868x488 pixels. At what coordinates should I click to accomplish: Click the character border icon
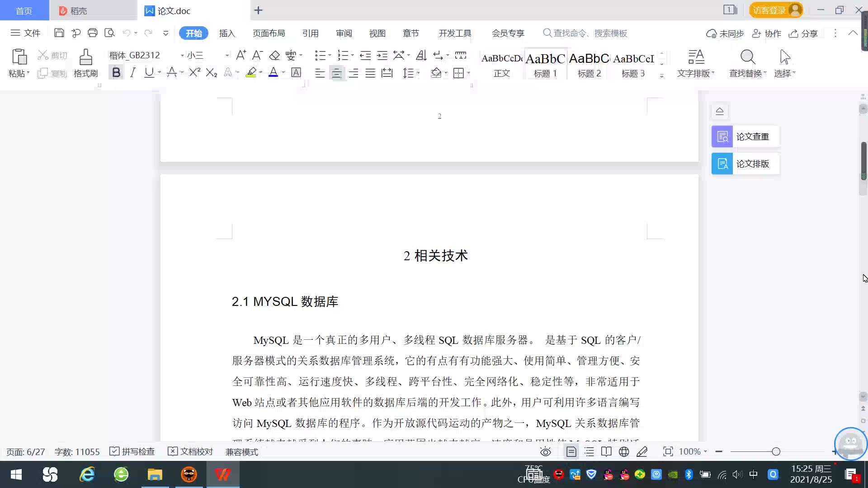pos(296,72)
